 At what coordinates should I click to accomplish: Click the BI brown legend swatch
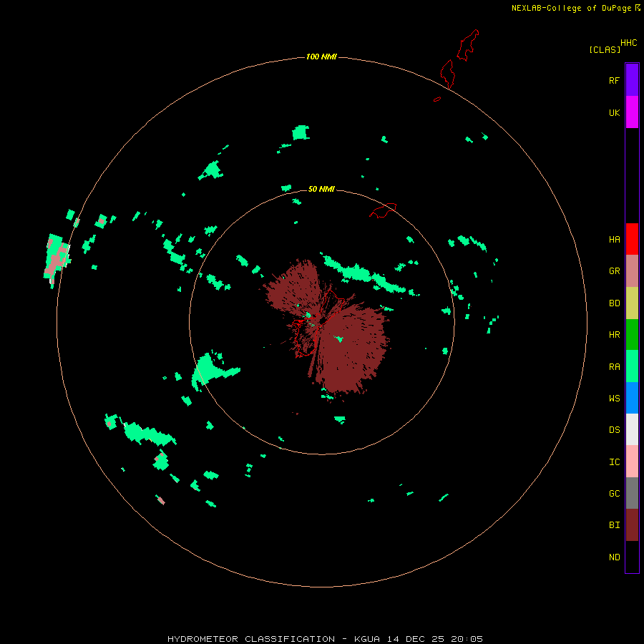pos(632,525)
